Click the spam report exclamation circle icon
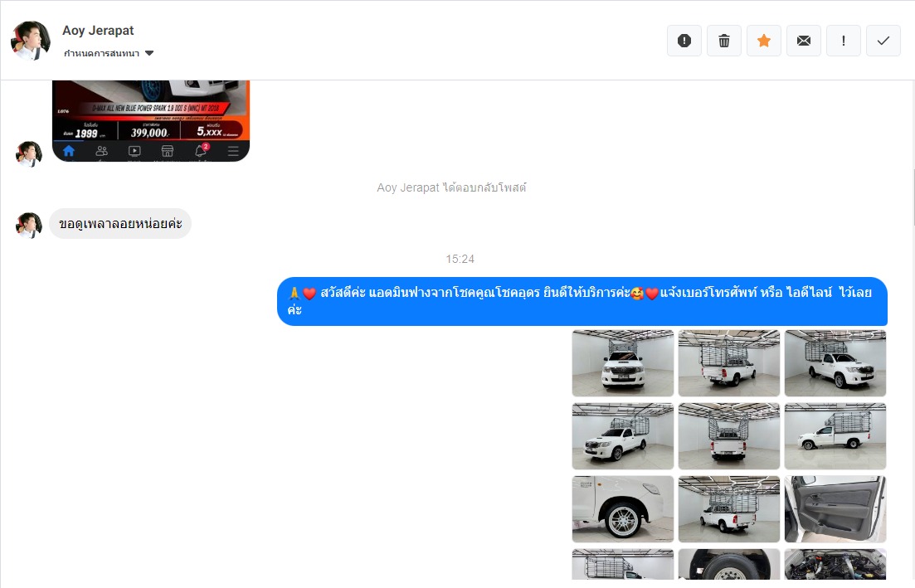915x588 pixels. (x=684, y=41)
